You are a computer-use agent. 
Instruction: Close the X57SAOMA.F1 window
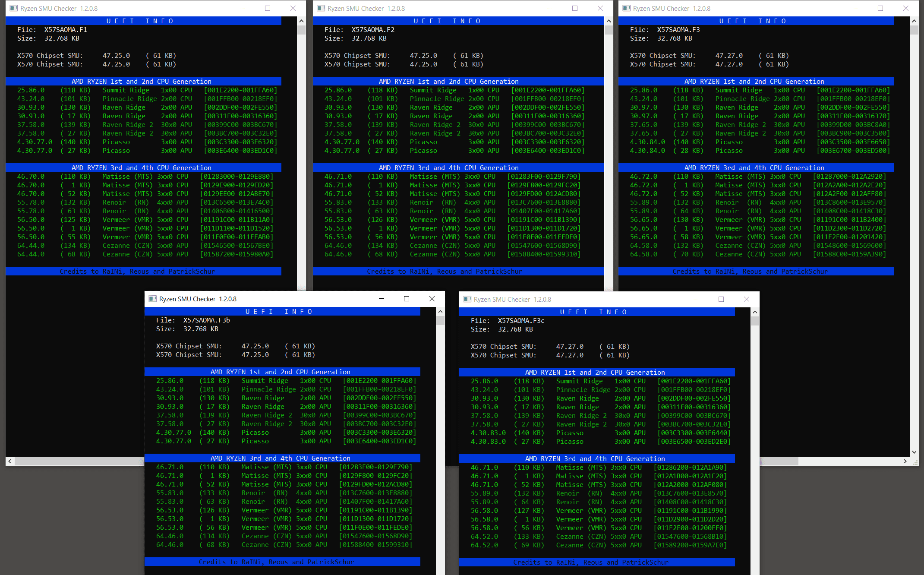pos(293,8)
